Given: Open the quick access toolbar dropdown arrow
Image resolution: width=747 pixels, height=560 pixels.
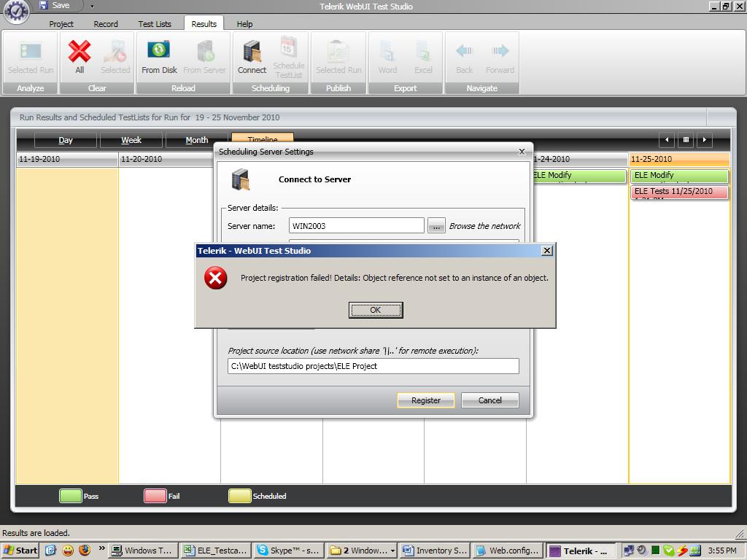Looking at the screenshot, I should click(x=92, y=7).
